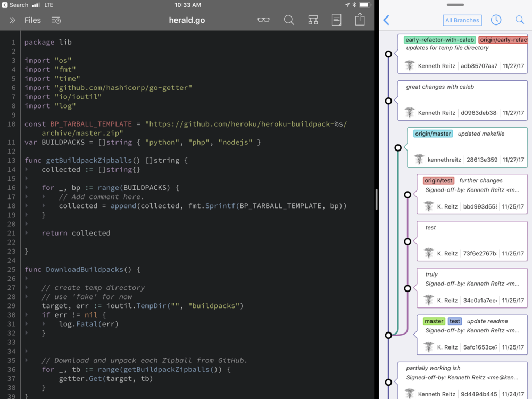Viewport: 532px width, 399px height.
Task: Tap the share export icon
Action: click(360, 19)
